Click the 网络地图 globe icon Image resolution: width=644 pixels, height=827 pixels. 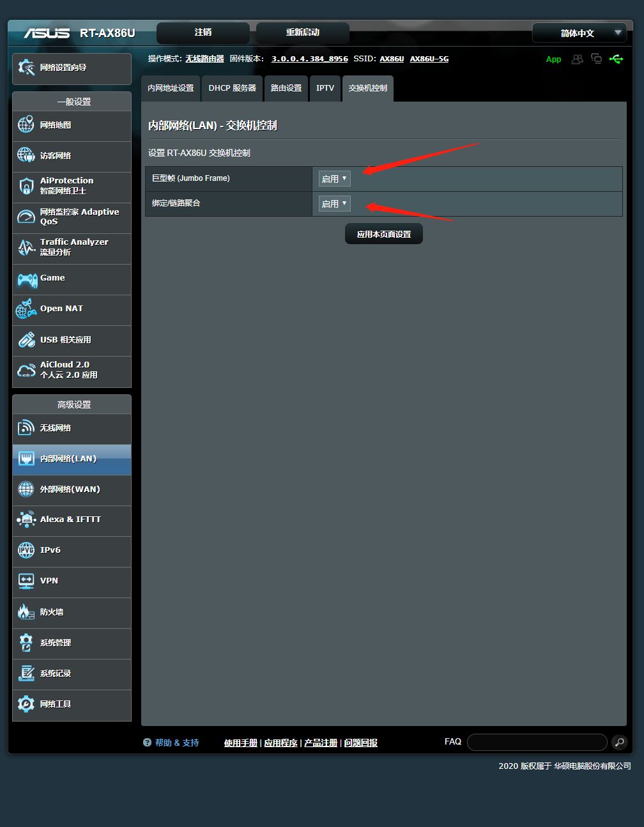[x=26, y=125]
